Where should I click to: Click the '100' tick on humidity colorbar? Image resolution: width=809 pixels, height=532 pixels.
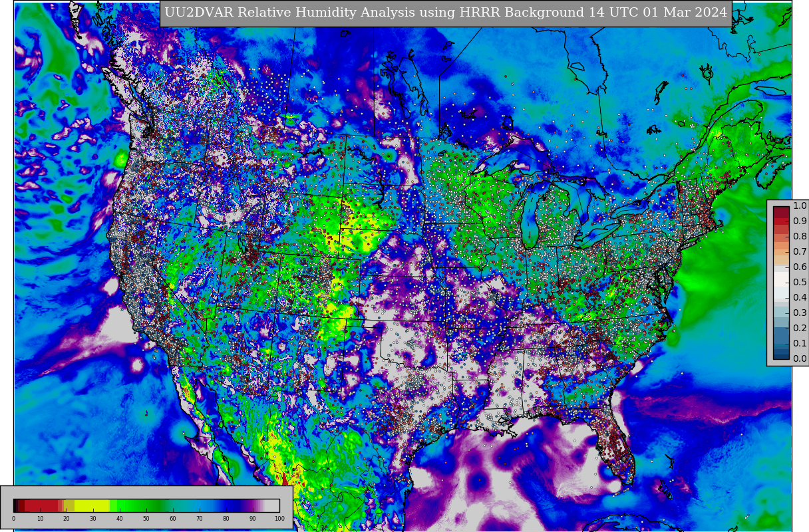coord(279,519)
